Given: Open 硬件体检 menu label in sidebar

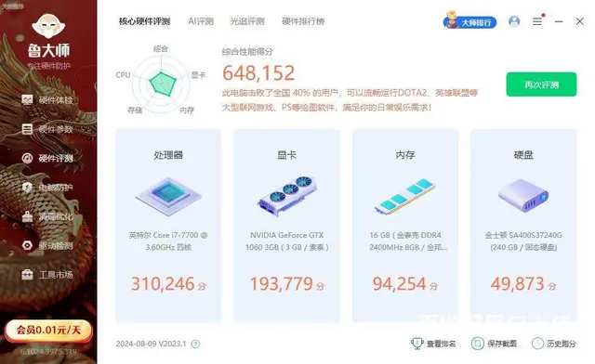Looking at the screenshot, I should click(x=56, y=100).
